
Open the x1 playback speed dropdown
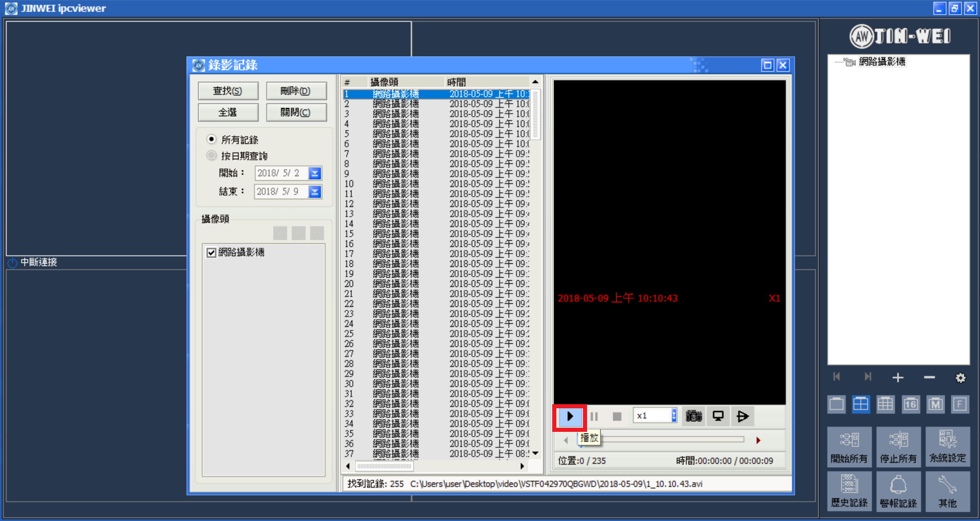click(x=674, y=415)
